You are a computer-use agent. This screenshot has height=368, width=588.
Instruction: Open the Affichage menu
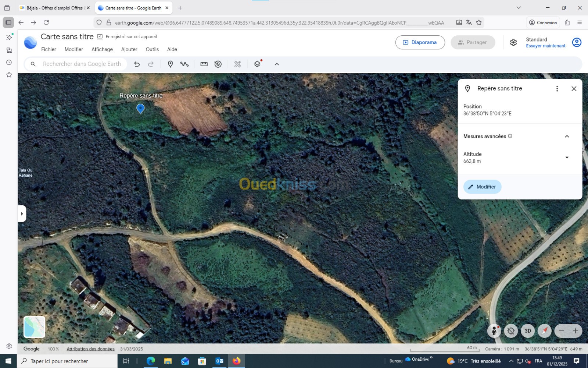(x=102, y=49)
